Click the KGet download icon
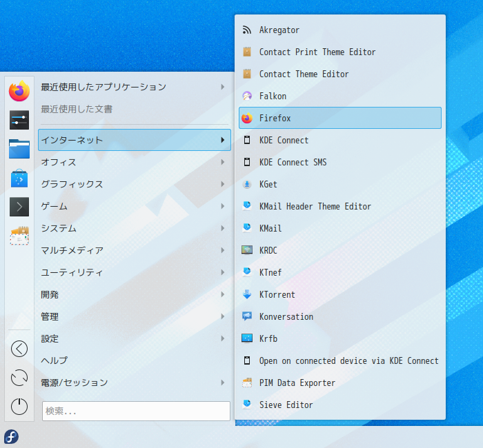 click(247, 184)
